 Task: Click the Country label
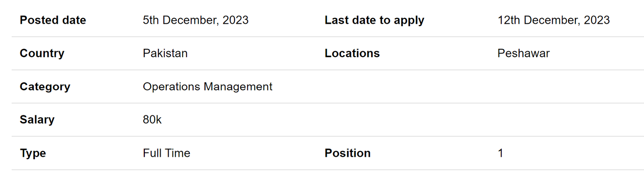(x=42, y=53)
